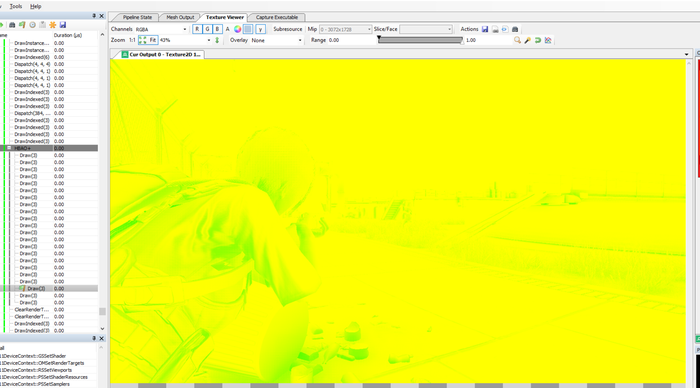Click the magnifier autofit range icon
The height and width of the screenshot is (388, 700).
click(x=517, y=40)
